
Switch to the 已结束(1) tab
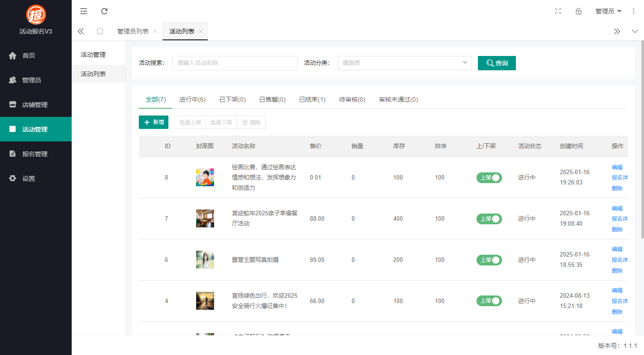[312, 99]
